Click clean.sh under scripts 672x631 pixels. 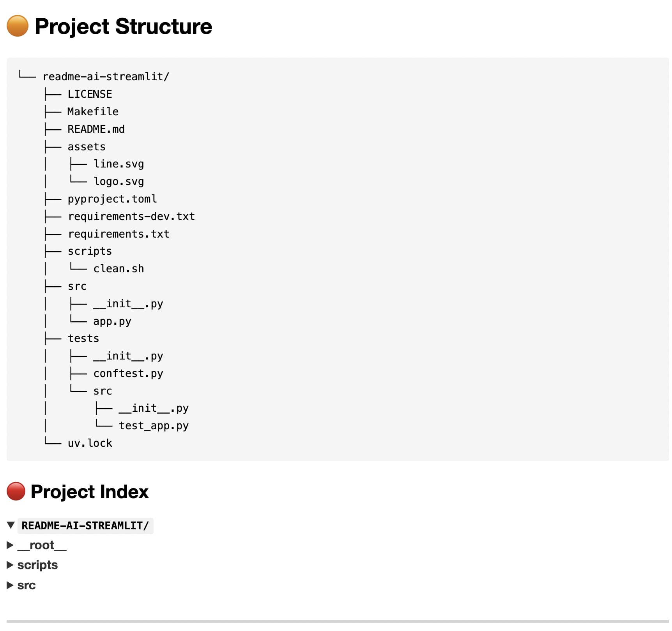point(119,269)
